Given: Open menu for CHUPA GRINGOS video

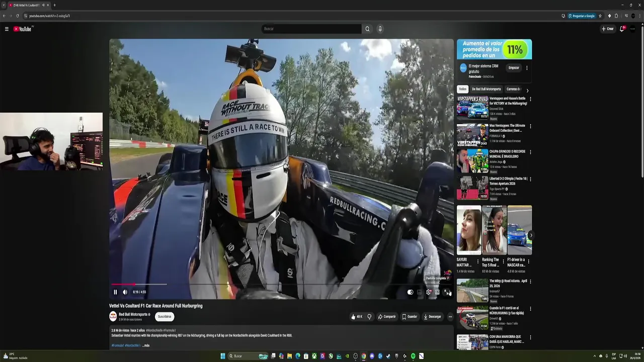Looking at the screenshot, I should click(x=530, y=152).
